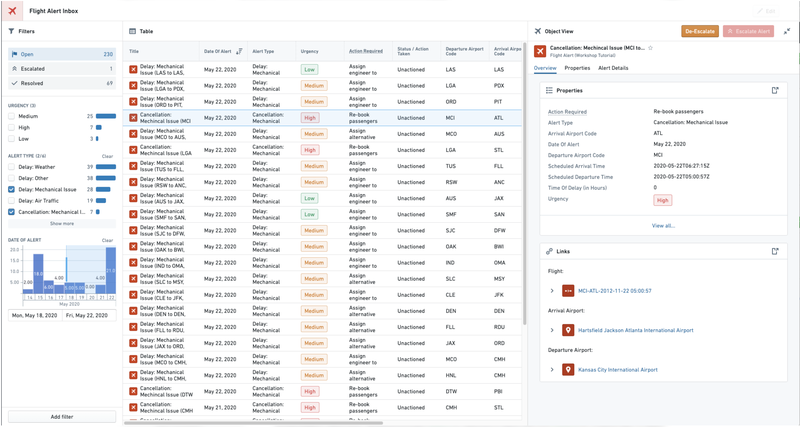800x427 pixels.
Task: Click the Add filter button
Action: click(x=62, y=415)
